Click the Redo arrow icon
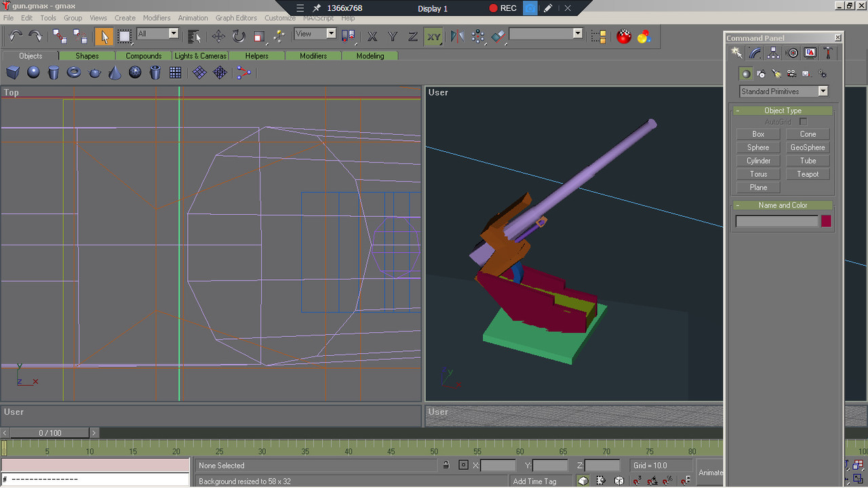Screen dimensions: 868x488 coord(35,36)
